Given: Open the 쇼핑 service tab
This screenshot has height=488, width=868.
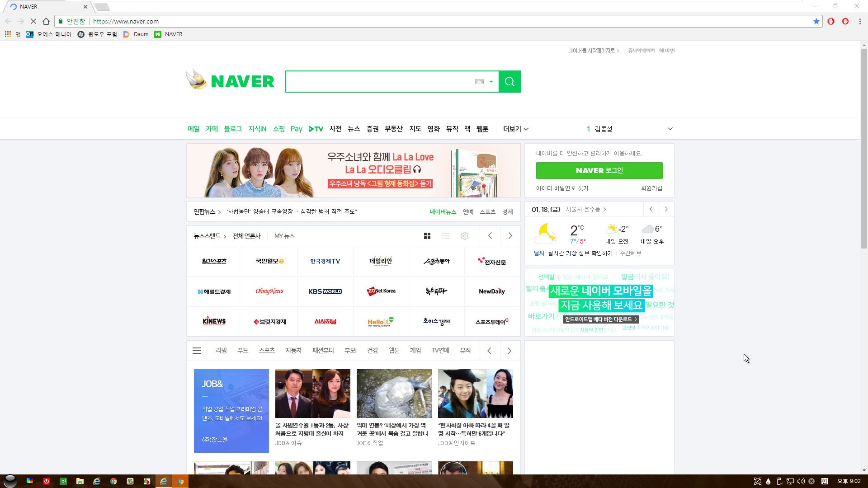Looking at the screenshot, I should point(279,129).
